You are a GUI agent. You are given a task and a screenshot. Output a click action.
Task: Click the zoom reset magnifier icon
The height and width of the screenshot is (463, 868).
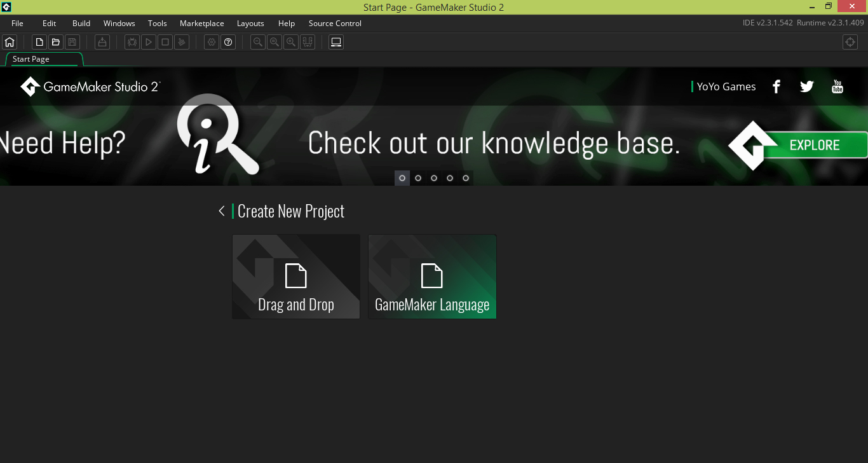coord(275,43)
